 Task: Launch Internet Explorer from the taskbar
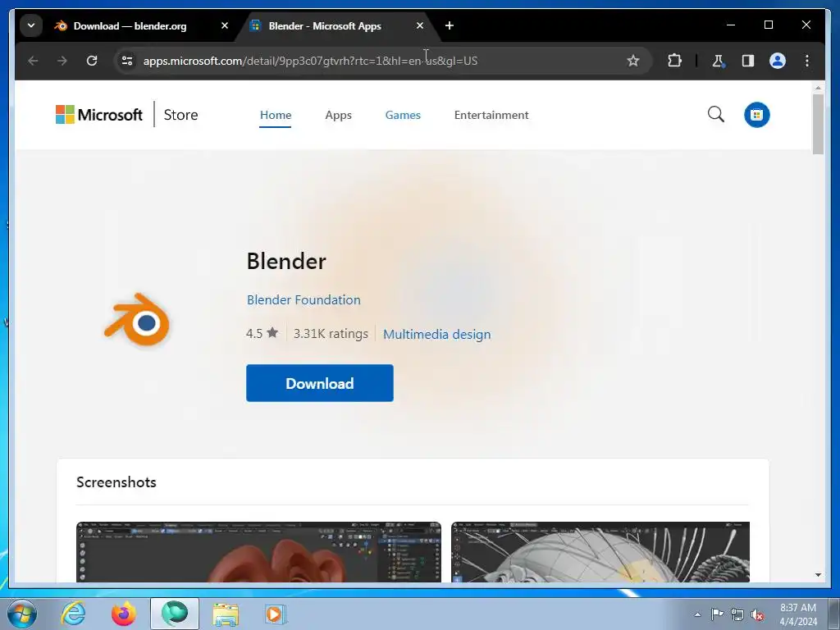pos(73,614)
